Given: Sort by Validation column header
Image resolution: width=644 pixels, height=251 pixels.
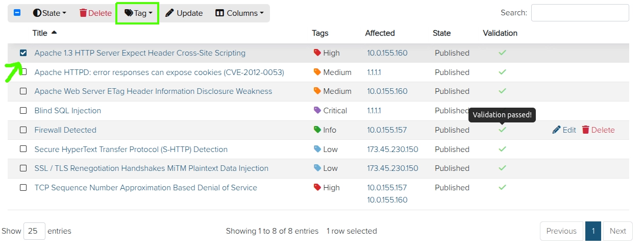Looking at the screenshot, I should (x=500, y=33).
